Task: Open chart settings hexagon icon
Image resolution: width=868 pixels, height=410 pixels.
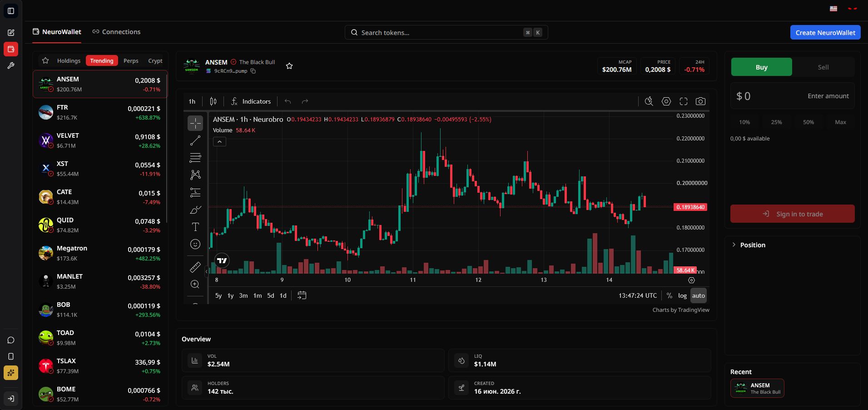Action: coord(666,101)
